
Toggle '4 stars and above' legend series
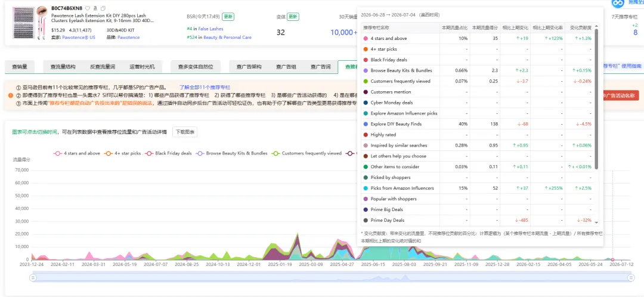77,153
